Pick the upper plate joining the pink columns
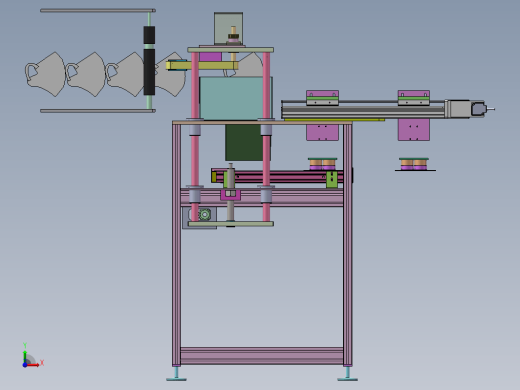The image size is (520, 390). (x=231, y=50)
